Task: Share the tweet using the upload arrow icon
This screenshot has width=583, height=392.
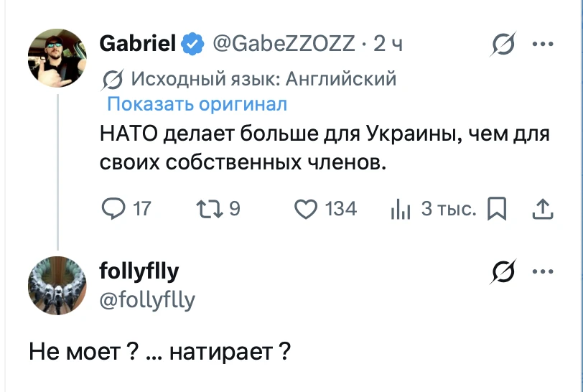Action: click(543, 209)
